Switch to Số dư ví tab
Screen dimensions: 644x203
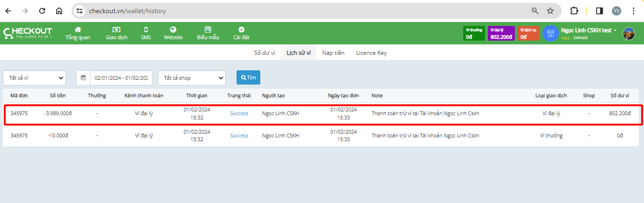pos(265,53)
